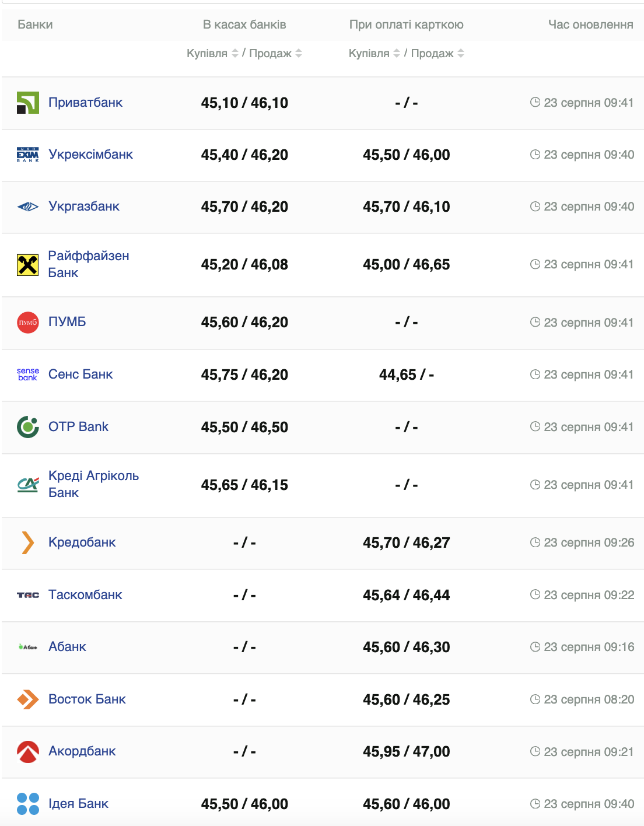Click the Сенс Банк sense bank logo

click(x=27, y=374)
